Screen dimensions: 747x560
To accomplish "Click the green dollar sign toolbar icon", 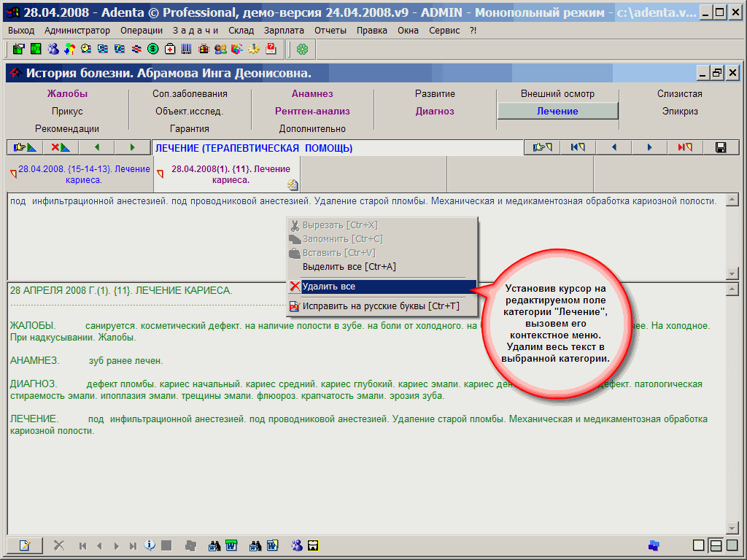I will 153,49.
